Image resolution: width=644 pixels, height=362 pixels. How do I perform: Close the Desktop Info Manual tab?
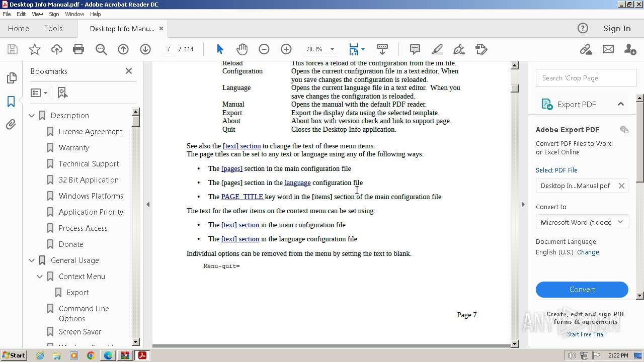161,29
